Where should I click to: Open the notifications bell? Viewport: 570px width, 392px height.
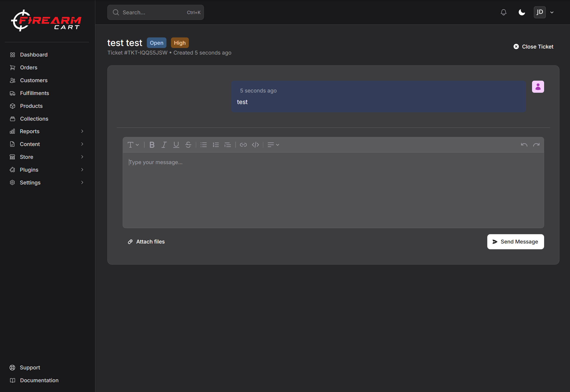coord(503,12)
